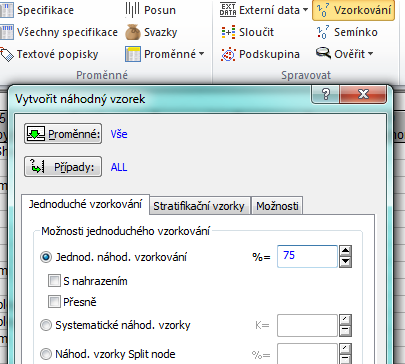
Task: Open the Možnosti tab
Action: [277, 206]
